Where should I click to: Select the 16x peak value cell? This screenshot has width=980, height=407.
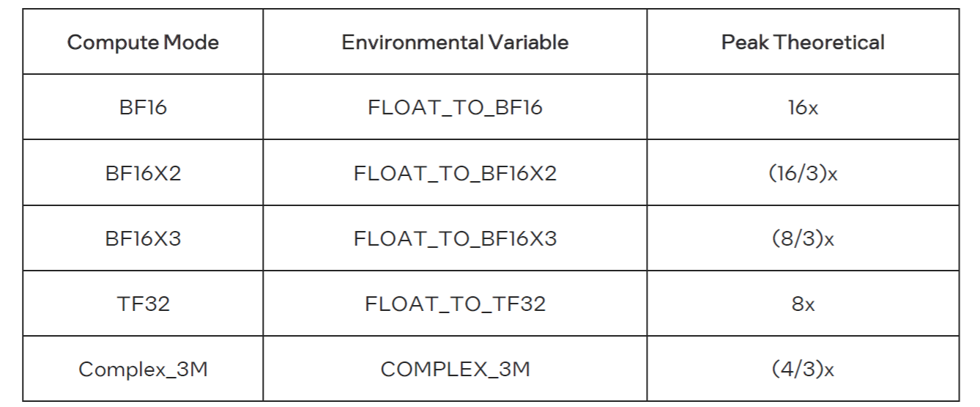[803, 107]
